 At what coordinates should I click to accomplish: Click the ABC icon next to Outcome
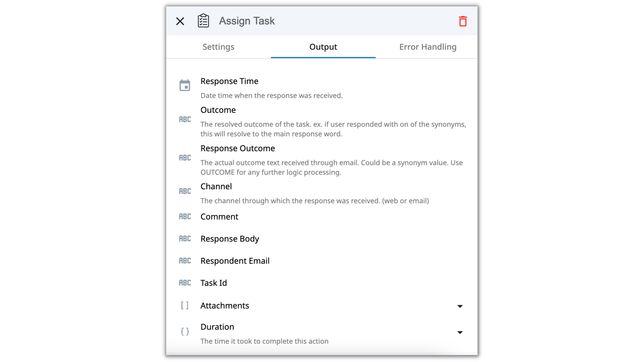[185, 119]
